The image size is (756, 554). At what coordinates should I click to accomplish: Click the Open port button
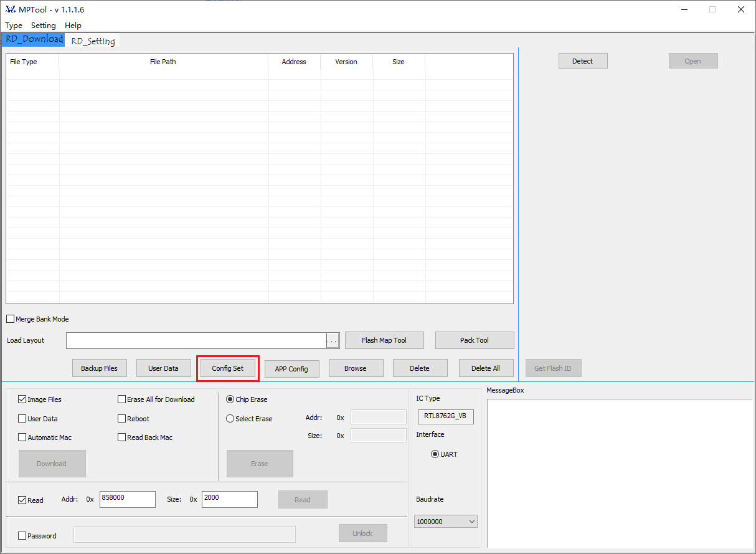tap(693, 61)
